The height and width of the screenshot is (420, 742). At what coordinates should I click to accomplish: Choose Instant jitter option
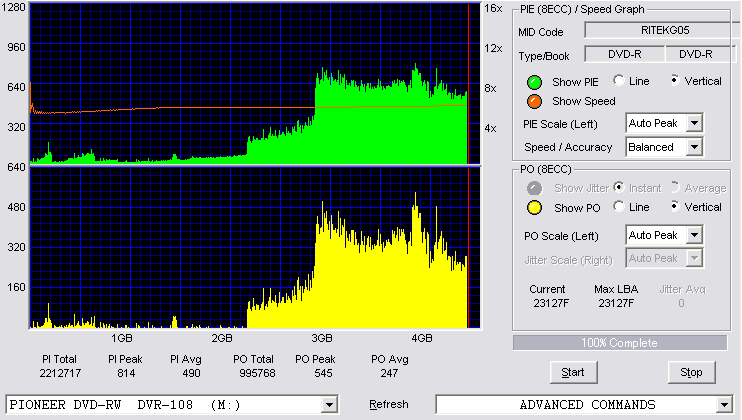619,187
